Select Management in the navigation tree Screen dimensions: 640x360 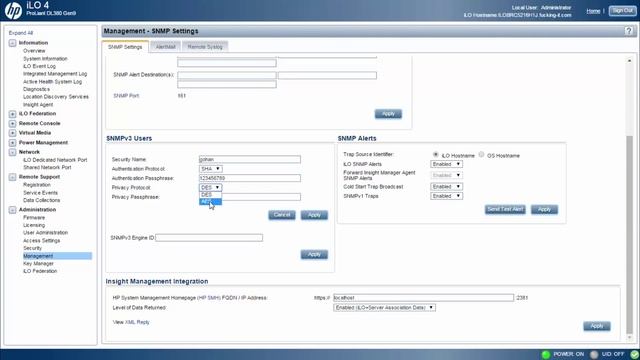[x=57, y=256]
